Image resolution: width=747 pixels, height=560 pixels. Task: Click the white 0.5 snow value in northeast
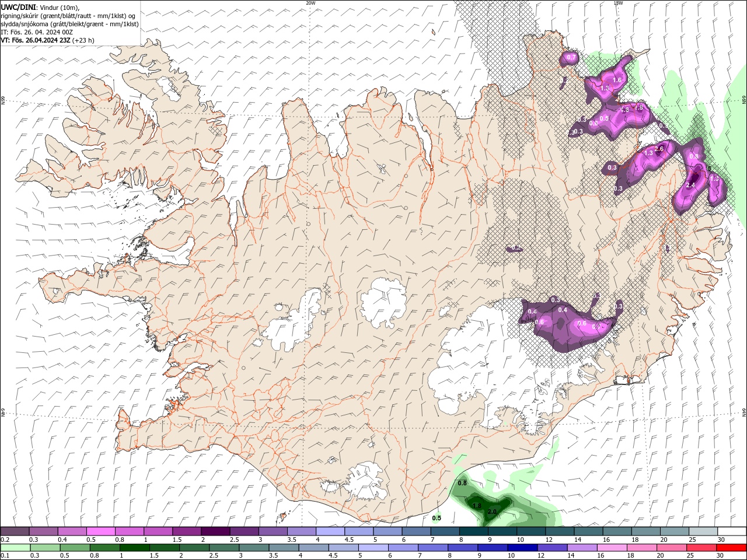tap(605, 118)
